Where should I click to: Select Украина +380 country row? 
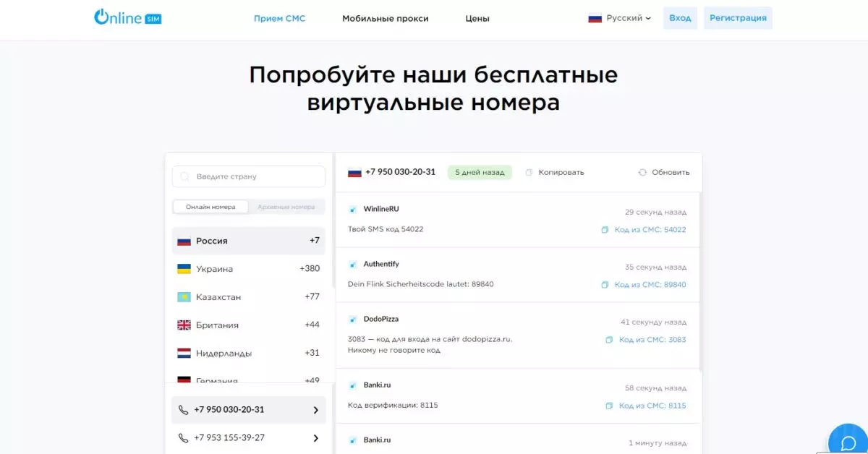point(248,269)
